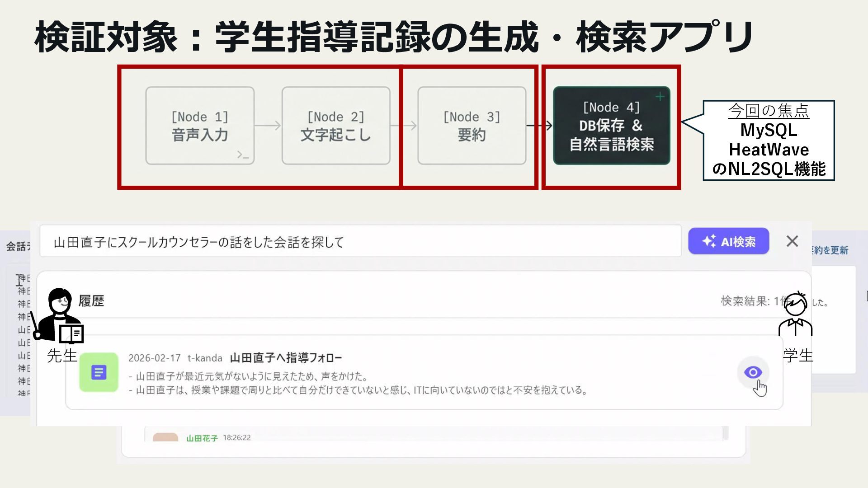Close the search panel with X icon
Image resolution: width=868 pixels, height=488 pixels.
coord(792,241)
